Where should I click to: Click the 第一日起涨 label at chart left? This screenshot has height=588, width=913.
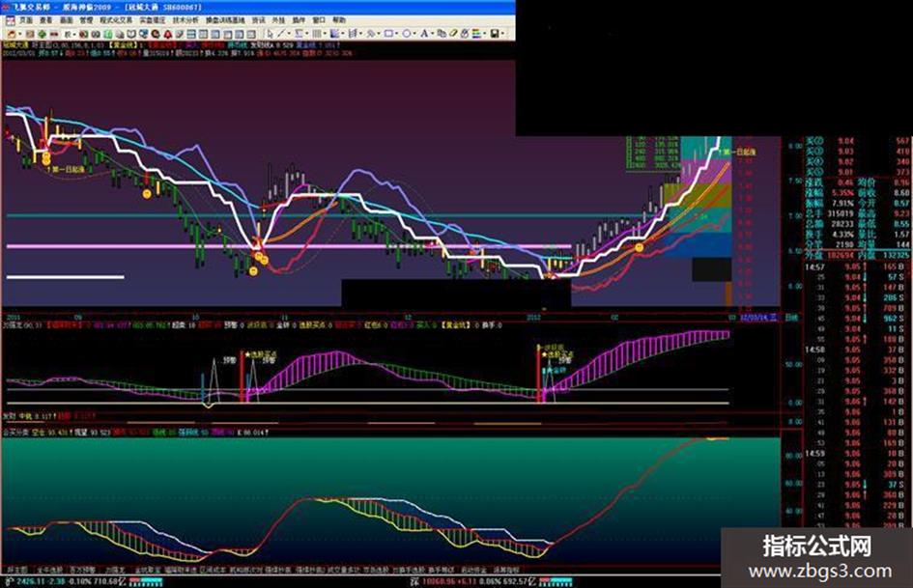pos(69,169)
